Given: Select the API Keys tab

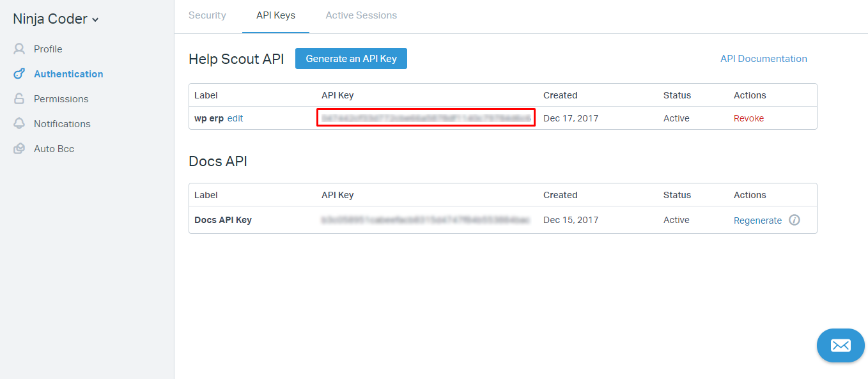Looking at the screenshot, I should click(275, 15).
